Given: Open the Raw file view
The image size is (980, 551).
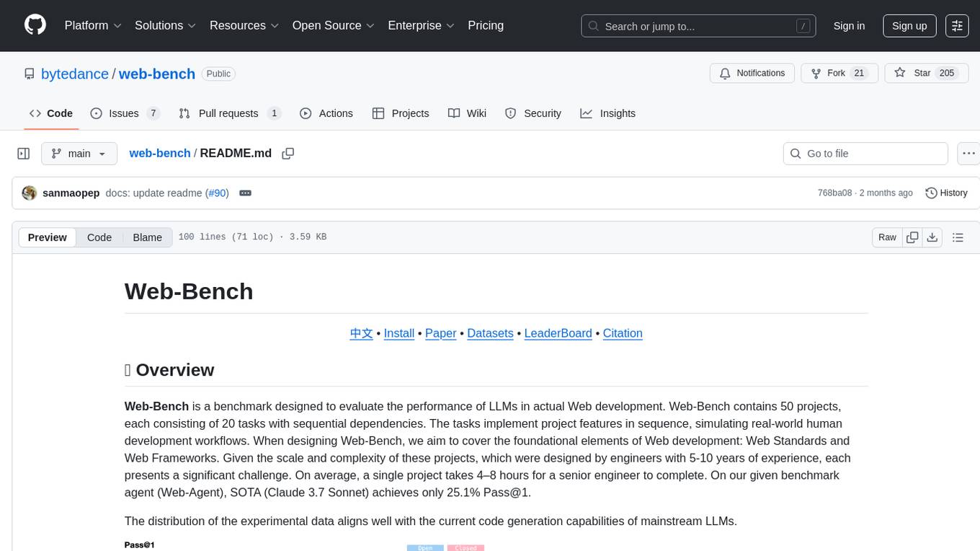Looking at the screenshot, I should (887, 237).
